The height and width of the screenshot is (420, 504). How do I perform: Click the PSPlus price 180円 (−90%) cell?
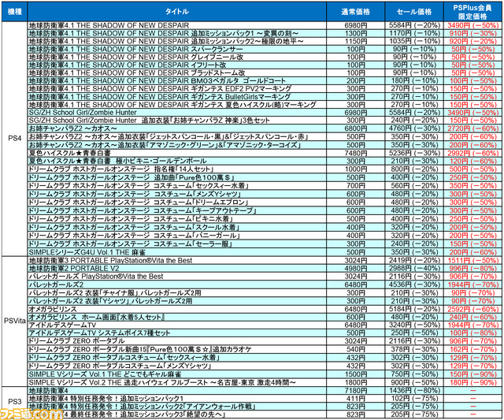[x=472, y=383]
